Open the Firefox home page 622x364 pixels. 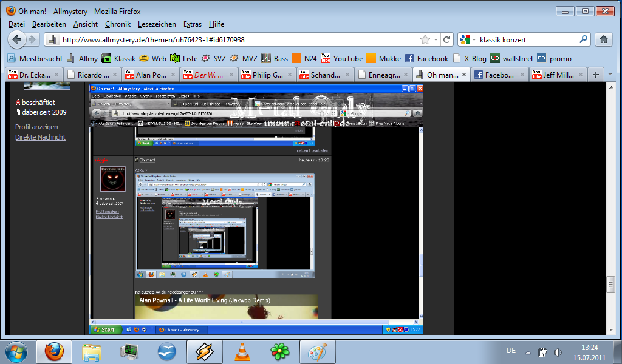point(604,39)
